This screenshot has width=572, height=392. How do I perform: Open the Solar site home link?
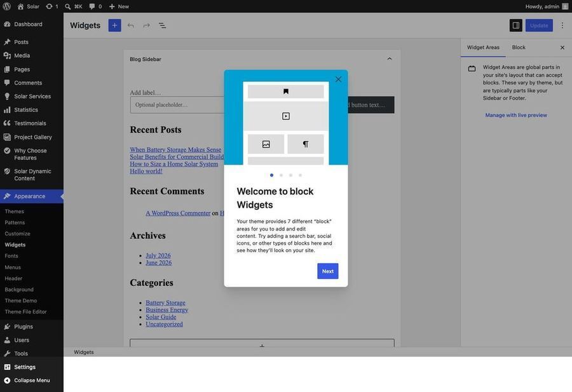(28, 6)
